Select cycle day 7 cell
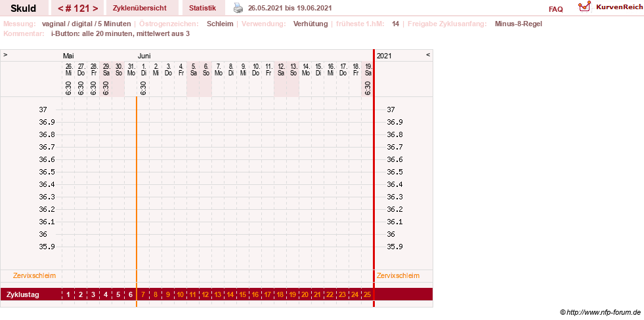 coord(143,294)
